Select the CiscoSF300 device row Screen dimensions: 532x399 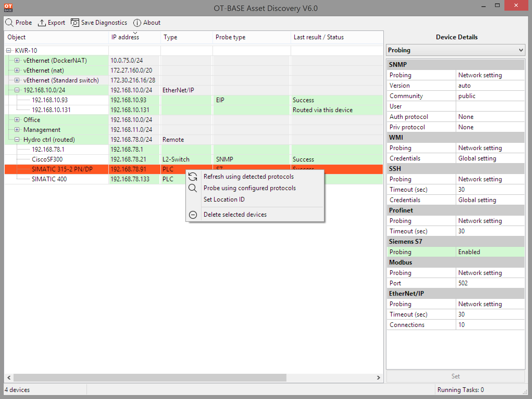(x=194, y=159)
